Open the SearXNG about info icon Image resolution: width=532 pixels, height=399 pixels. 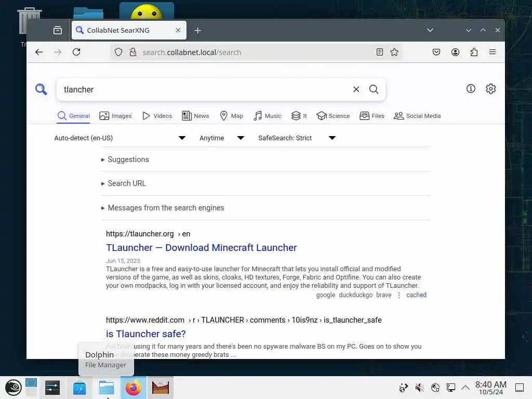coord(471,88)
